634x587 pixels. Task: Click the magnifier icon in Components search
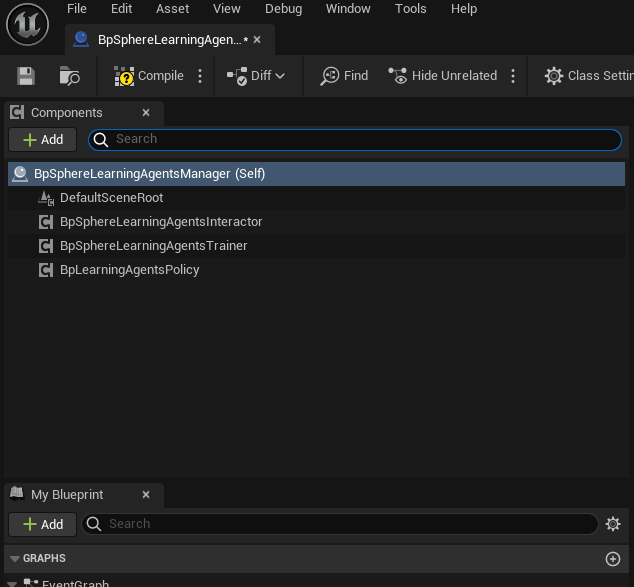tap(101, 140)
